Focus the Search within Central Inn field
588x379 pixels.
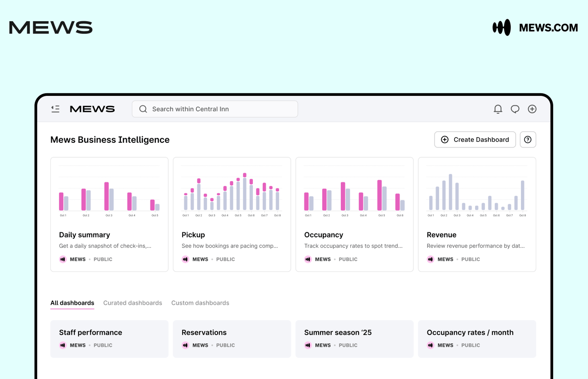215,109
